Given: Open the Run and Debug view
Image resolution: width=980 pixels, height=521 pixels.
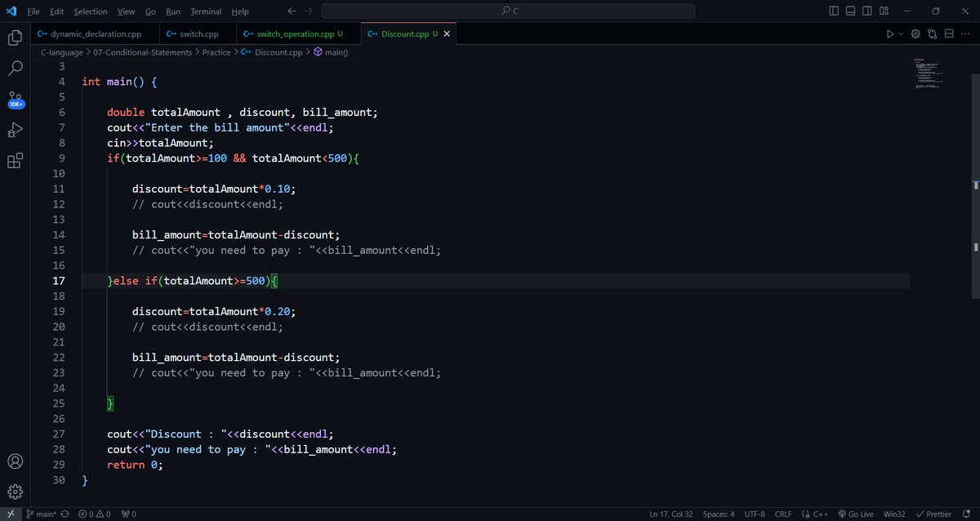Looking at the screenshot, I should click(x=15, y=130).
